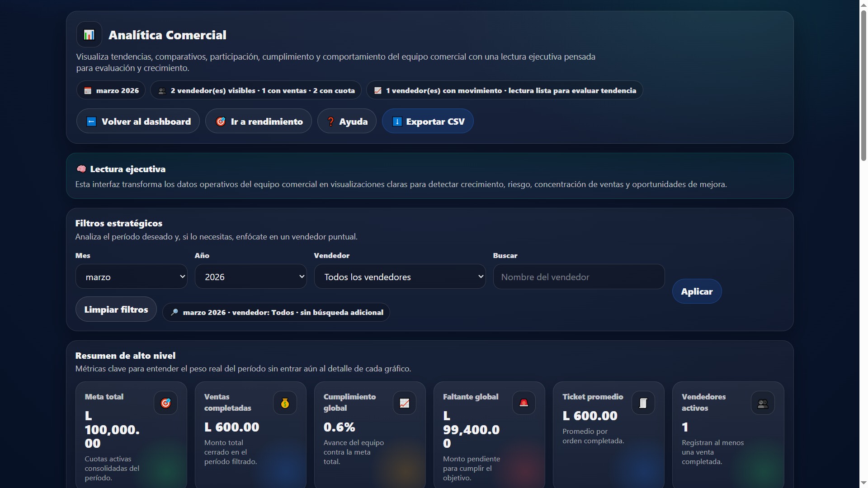
Task: Click the alarm icon on Faltante global card
Action: click(523, 403)
